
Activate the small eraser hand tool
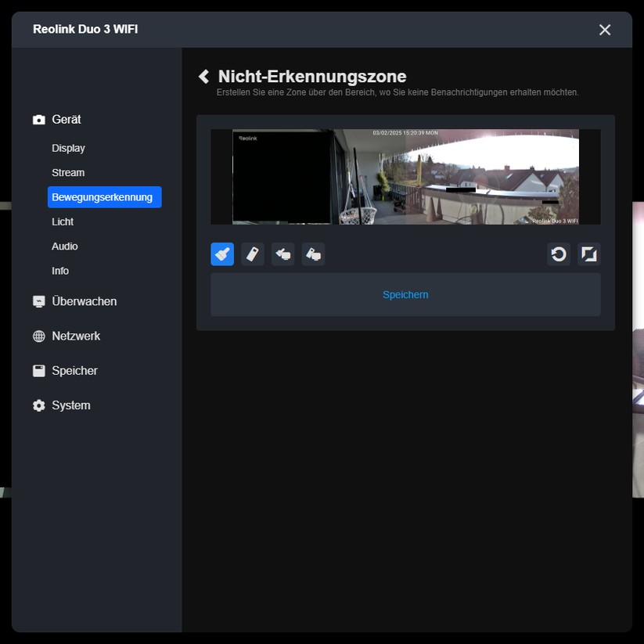[x=282, y=254]
